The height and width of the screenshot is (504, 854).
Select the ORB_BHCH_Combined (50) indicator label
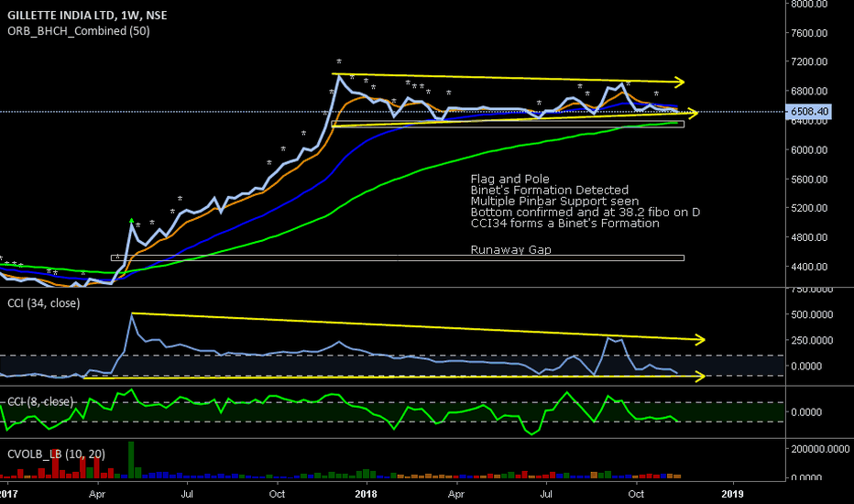pyautogui.click(x=79, y=31)
